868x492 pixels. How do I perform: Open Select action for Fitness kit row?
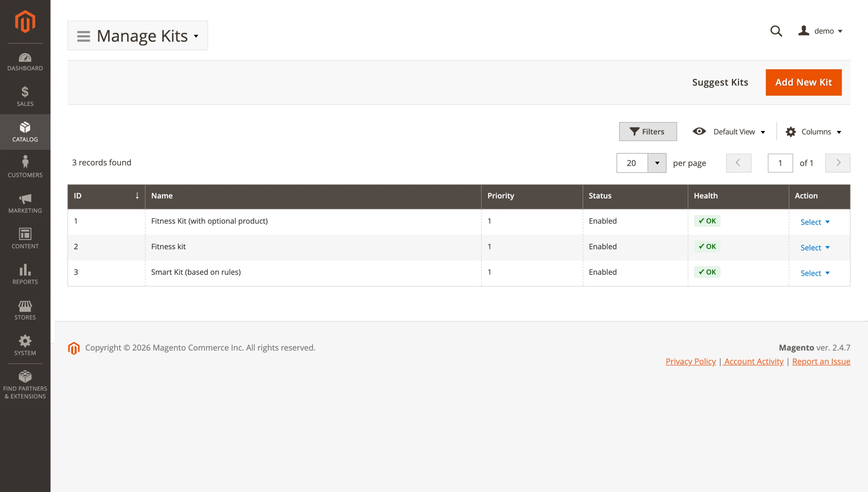(x=815, y=248)
